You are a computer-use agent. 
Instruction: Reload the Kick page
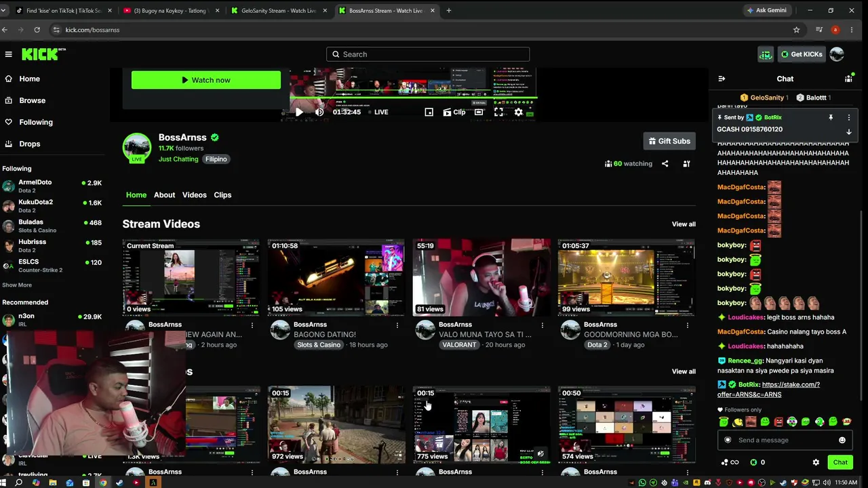37,30
